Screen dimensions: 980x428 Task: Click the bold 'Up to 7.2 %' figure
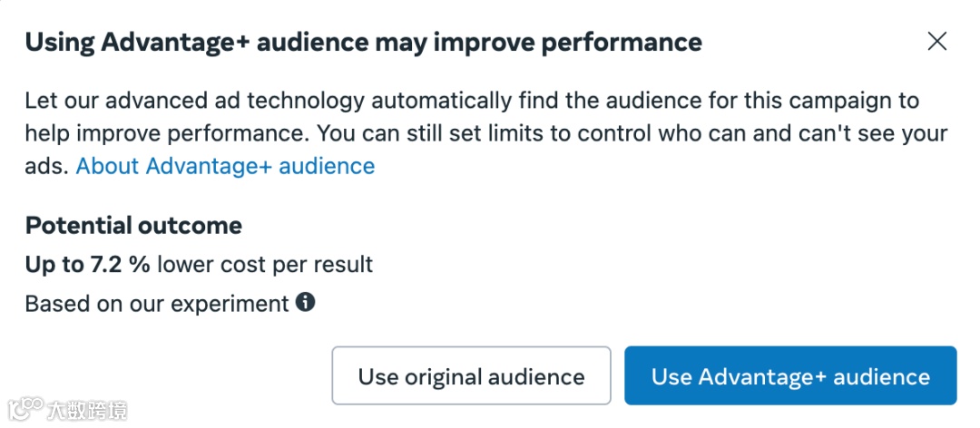87,265
